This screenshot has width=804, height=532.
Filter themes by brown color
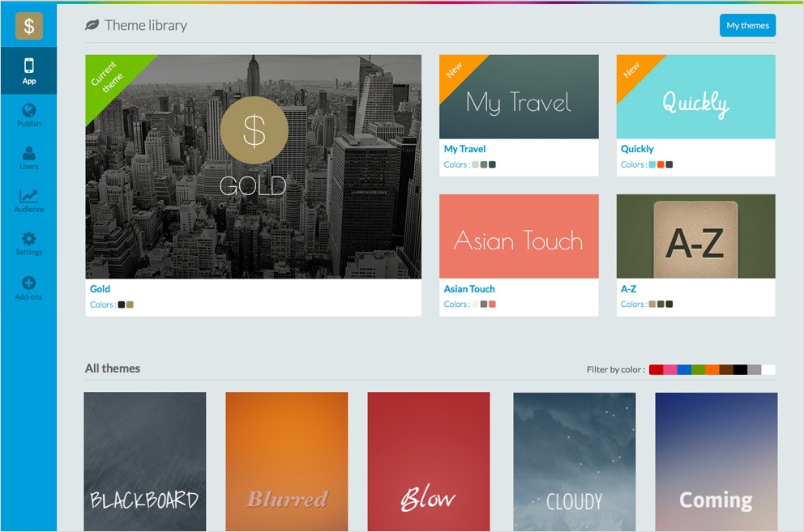(726, 369)
